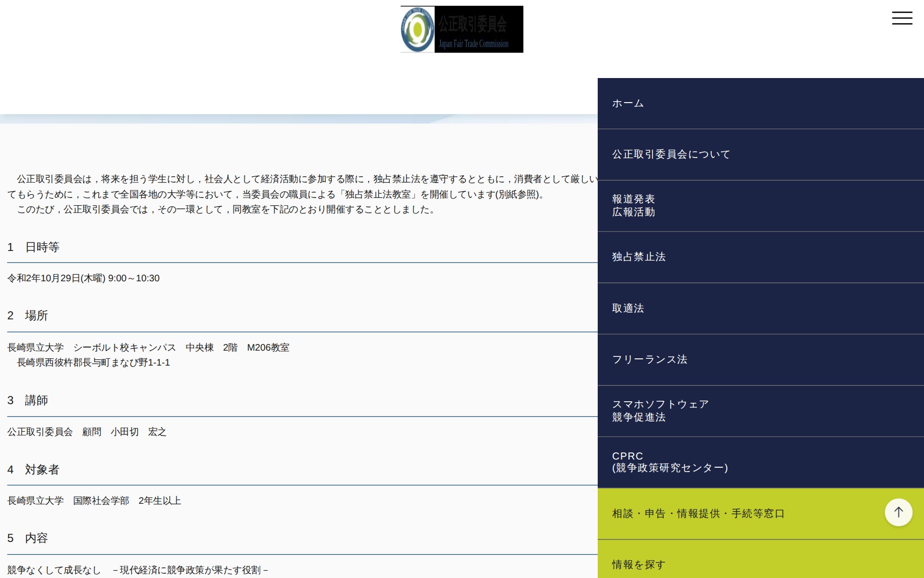Click the Japan Fair Trade Commission logo
This screenshot has width=924, height=578.
(x=461, y=29)
